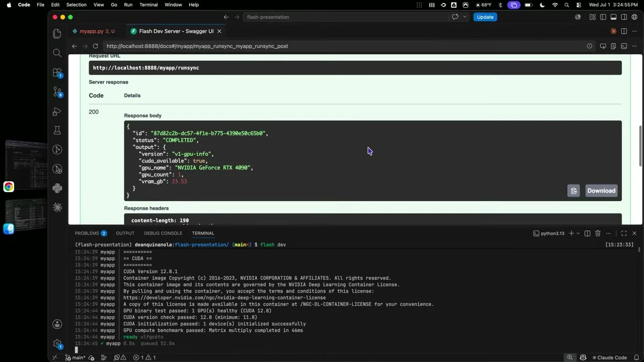Download the response body
This screenshot has width=644, height=362.
coord(601,191)
